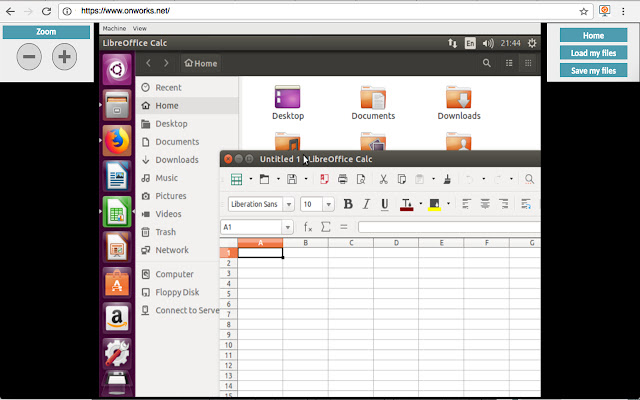Click the Cut scissors icon in Calc toolbar
Viewport: 640px width, 400px height.
[383, 179]
